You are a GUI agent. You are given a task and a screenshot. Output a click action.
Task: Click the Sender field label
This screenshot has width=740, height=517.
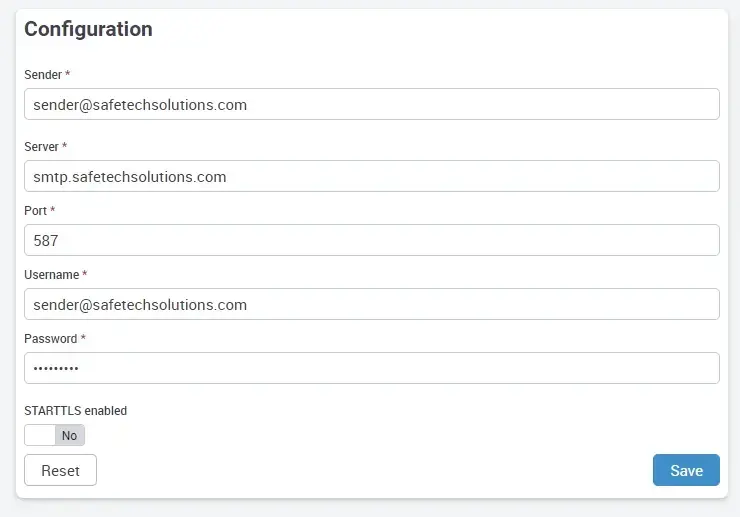point(43,75)
